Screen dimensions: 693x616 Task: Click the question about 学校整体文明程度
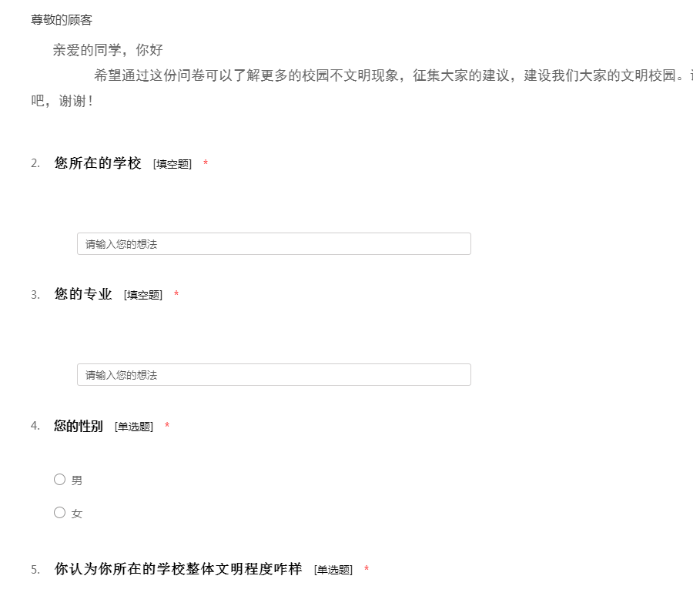(178, 569)
